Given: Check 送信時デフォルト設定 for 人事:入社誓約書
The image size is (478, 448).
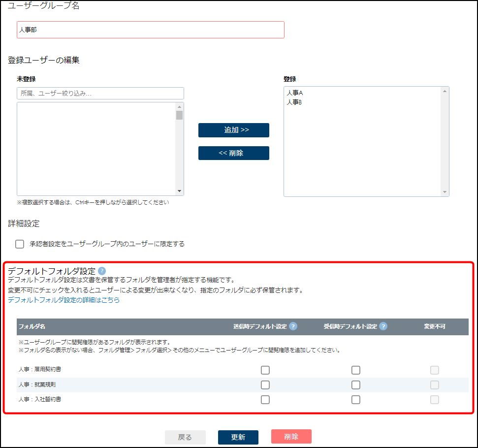Looking at the screenshot, I should point(265,400).
